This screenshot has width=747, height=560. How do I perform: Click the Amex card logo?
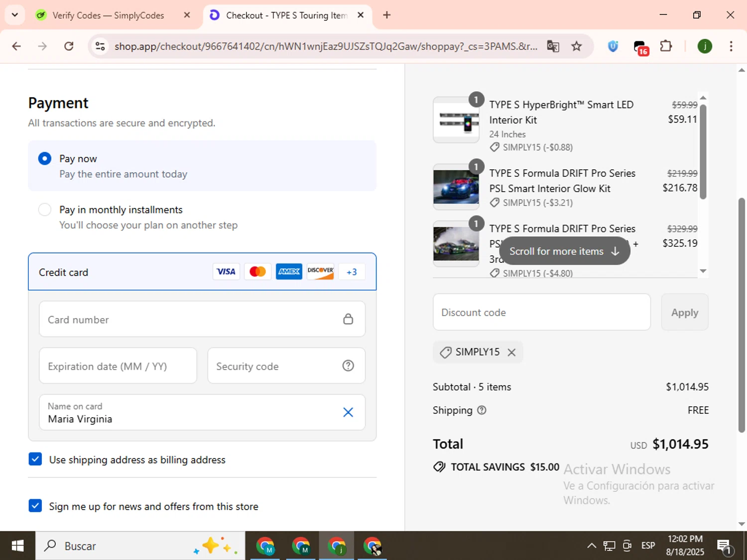click(289, 272)
